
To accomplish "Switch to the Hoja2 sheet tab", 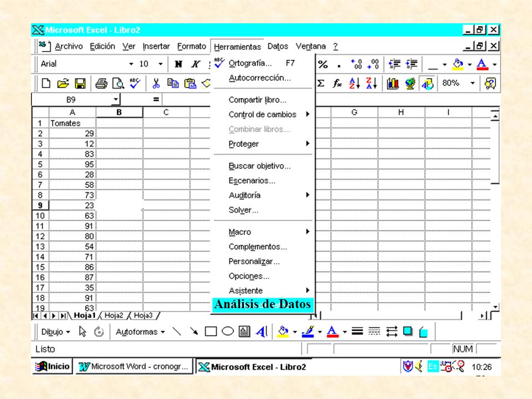I will pos(114,315).
